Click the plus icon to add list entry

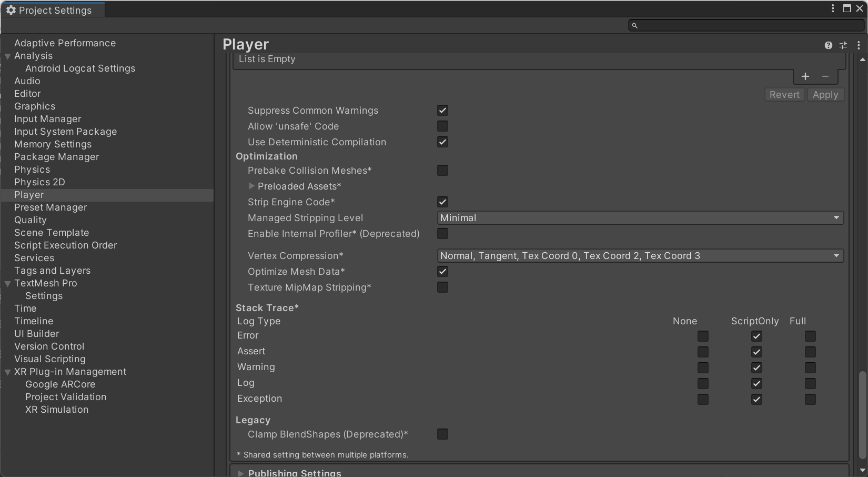click(x=805, y=77)
